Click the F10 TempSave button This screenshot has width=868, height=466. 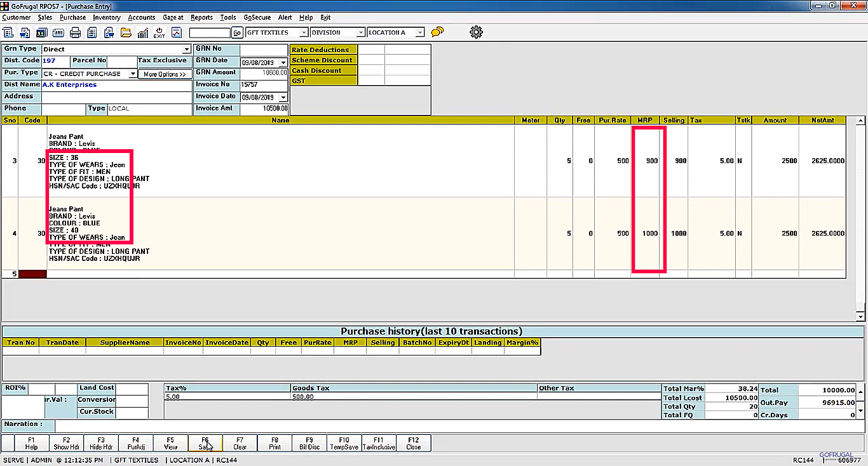tap(344, 443)
